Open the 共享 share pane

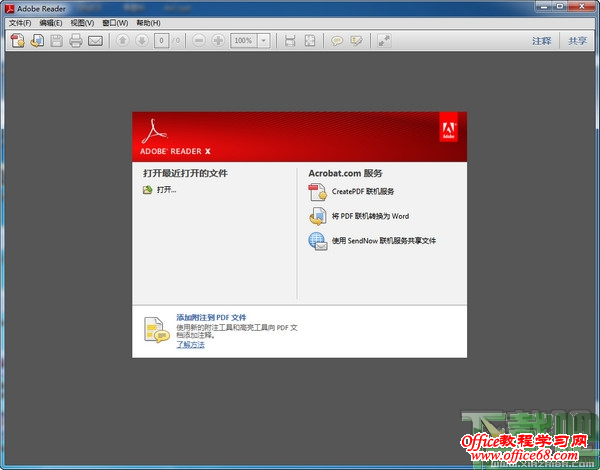tap(577, 41)
